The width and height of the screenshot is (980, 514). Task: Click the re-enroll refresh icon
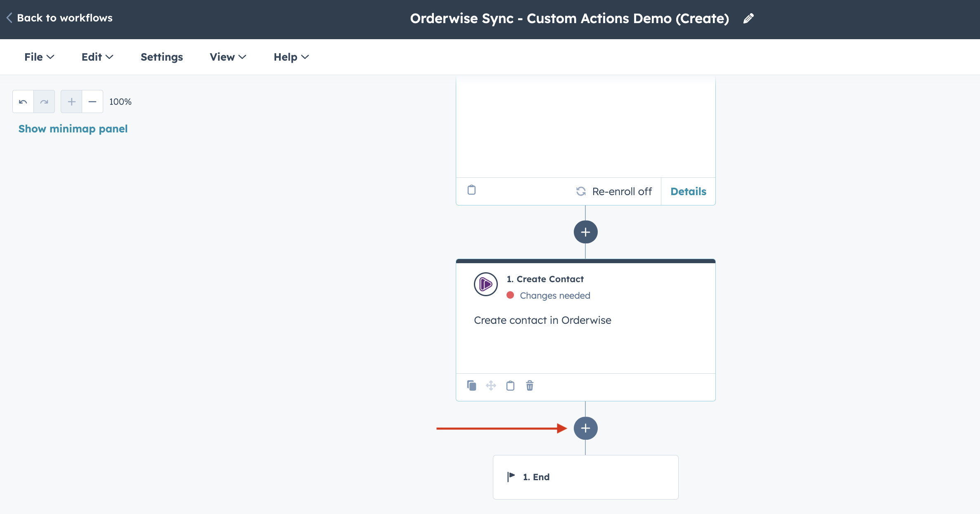581,191
